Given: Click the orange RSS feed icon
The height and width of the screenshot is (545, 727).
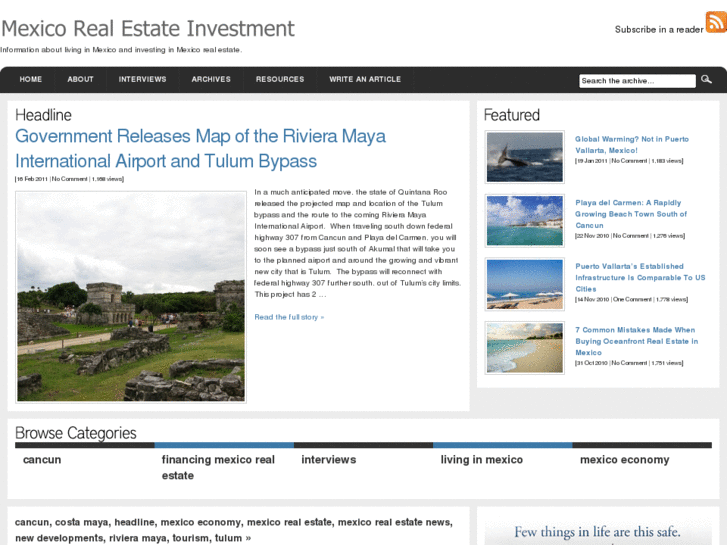Looking at the screenshot, I should [x=716, y=22].
